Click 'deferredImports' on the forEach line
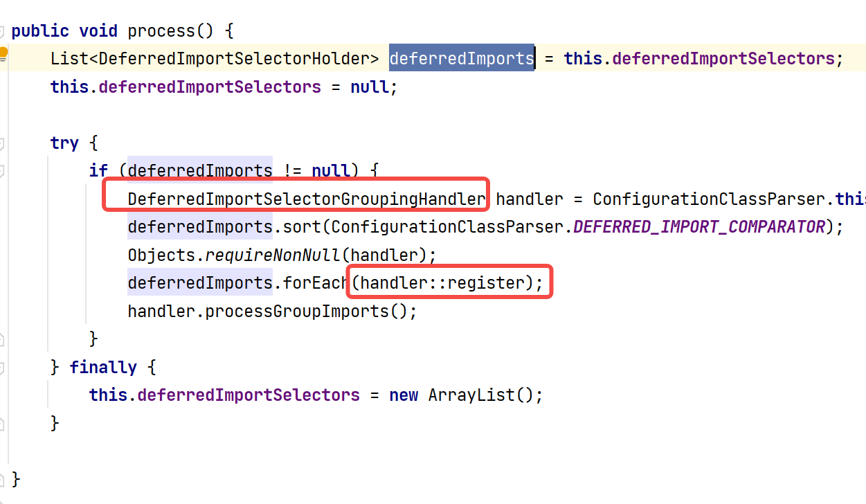Image resolution: width=866 pixels, height=504 pixels. pyautogui.click(x=200, y=283)
